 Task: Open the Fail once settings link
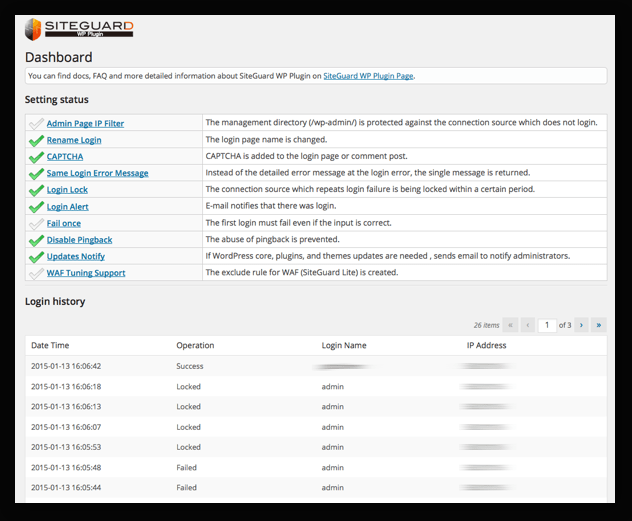[64, 223]
